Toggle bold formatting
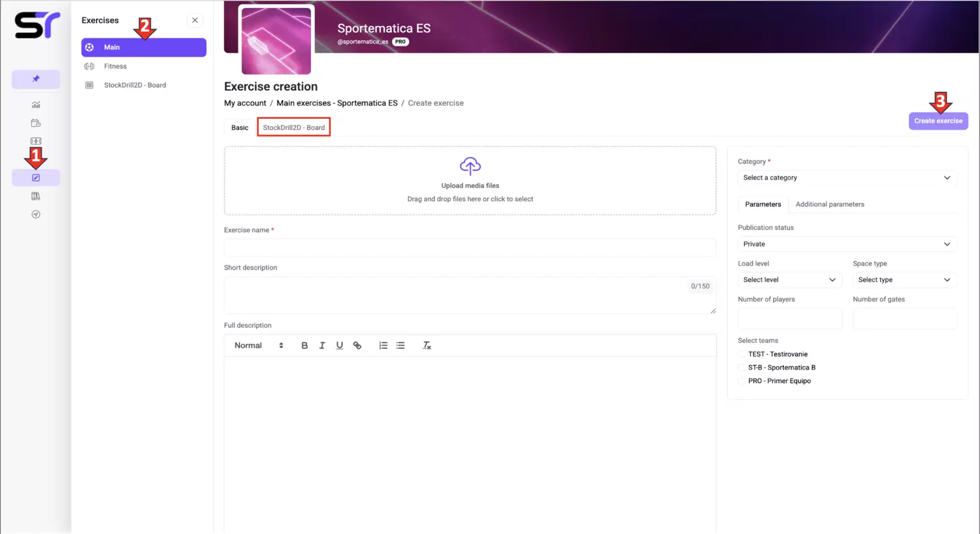The image size is (980, 534). (x=304, y=345)
